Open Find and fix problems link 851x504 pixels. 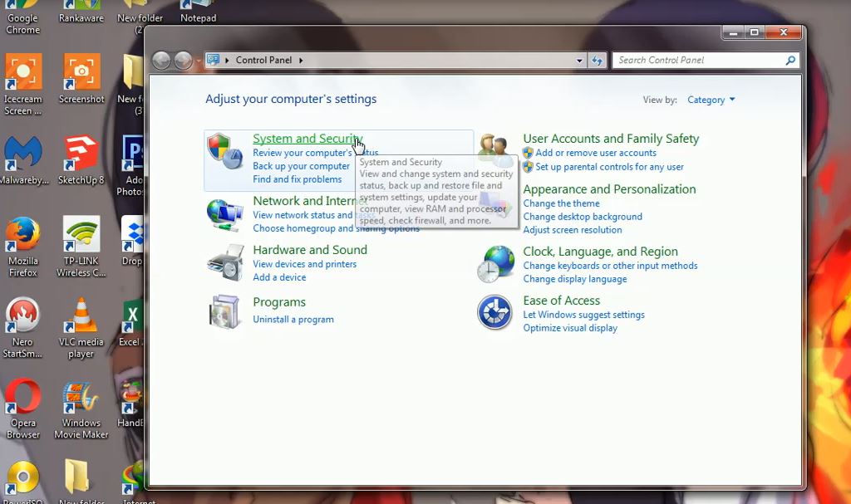coord(298,179)
